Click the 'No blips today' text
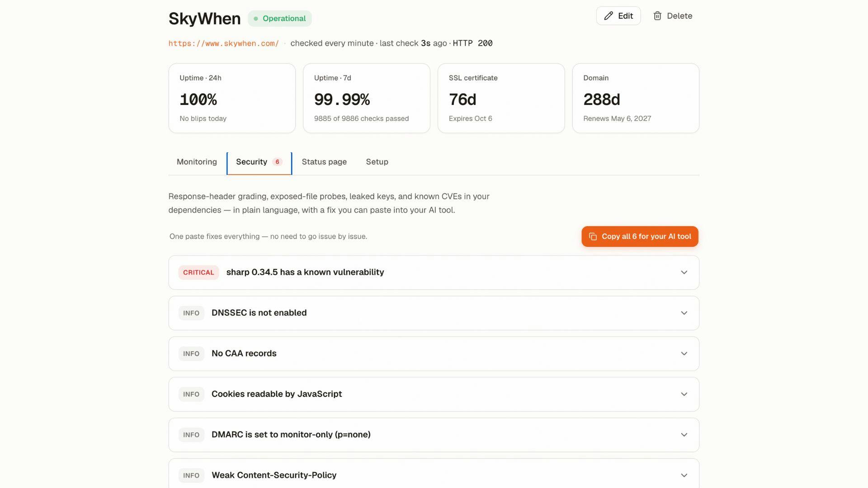The image size is (868, 488). pos(203,118)
